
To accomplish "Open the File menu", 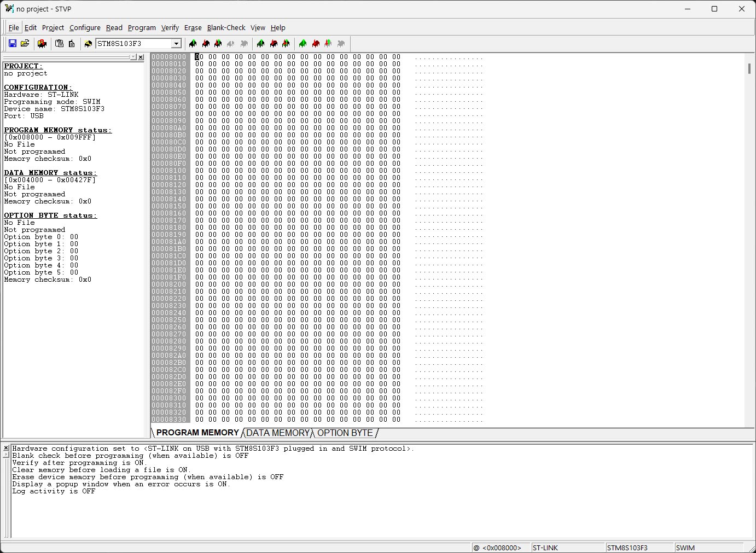I will (x=14, y=27).
